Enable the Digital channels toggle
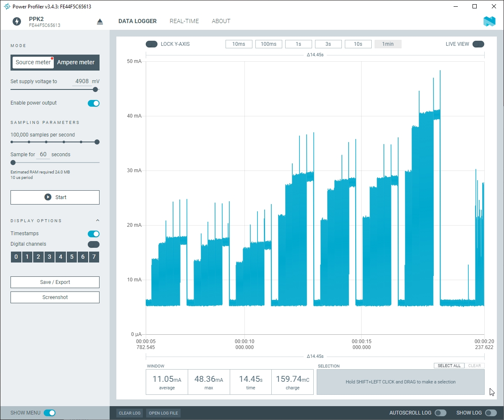Viewport: 504px width, 420px height. [94, 244]
